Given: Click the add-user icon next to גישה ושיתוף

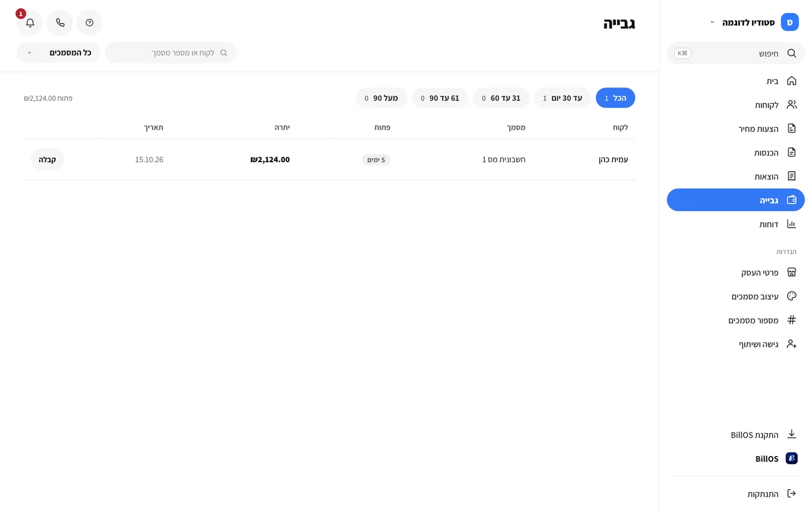Looking at the screenshot, I should (791, 344).
